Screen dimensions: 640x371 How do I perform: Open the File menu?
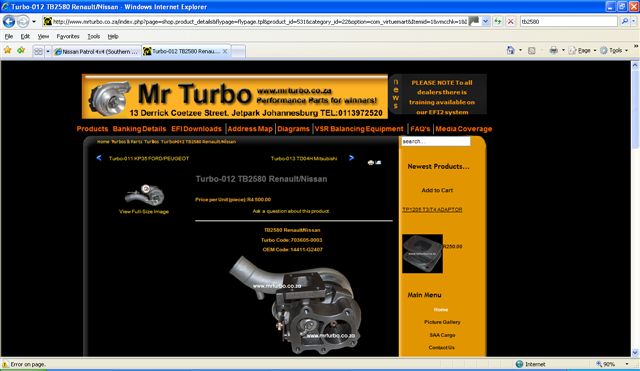[x=9, y=36]
